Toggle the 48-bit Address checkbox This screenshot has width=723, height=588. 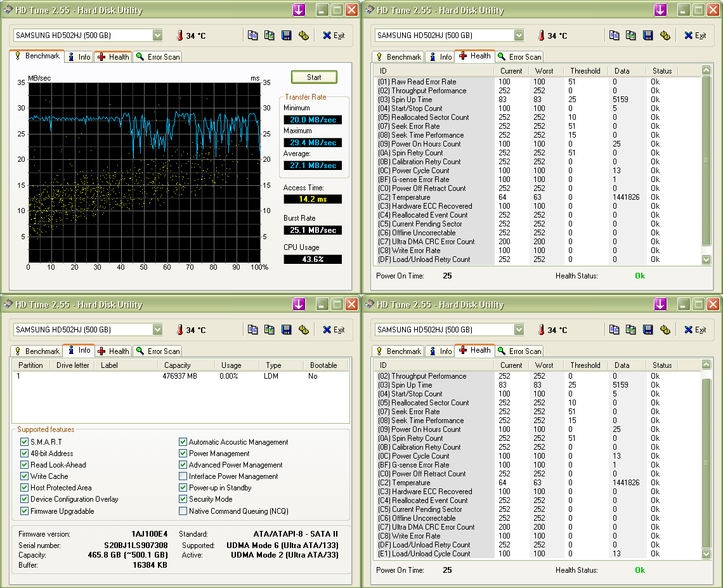(25, 454)
